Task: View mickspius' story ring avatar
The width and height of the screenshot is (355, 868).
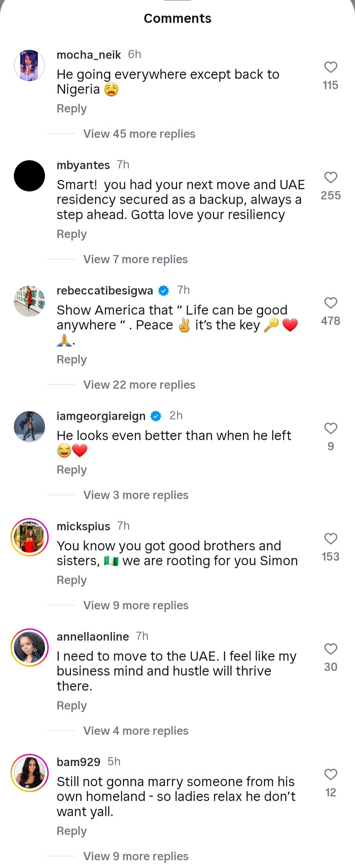Action: [x=30, y=537]
